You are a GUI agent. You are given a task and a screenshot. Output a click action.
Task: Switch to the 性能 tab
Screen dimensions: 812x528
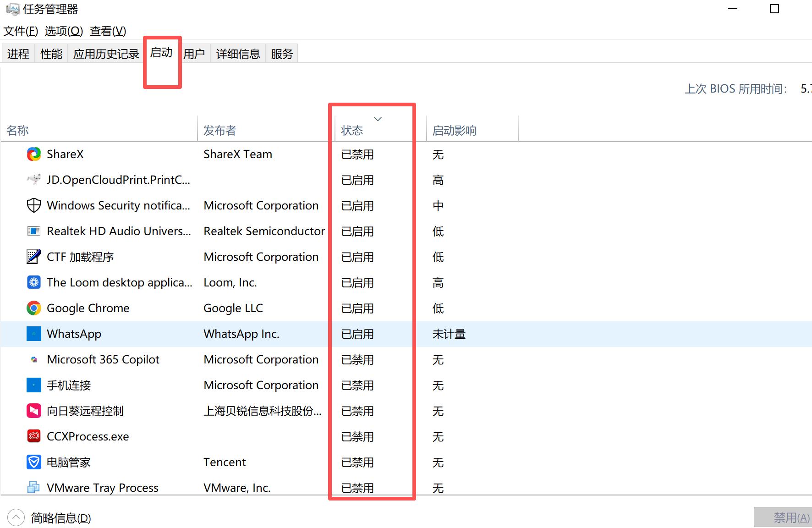click(50, 53)
